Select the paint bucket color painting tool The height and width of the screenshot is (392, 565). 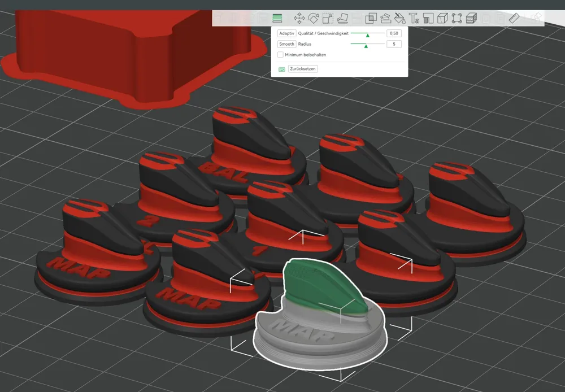pyautogui.click(x=399, y=18)
